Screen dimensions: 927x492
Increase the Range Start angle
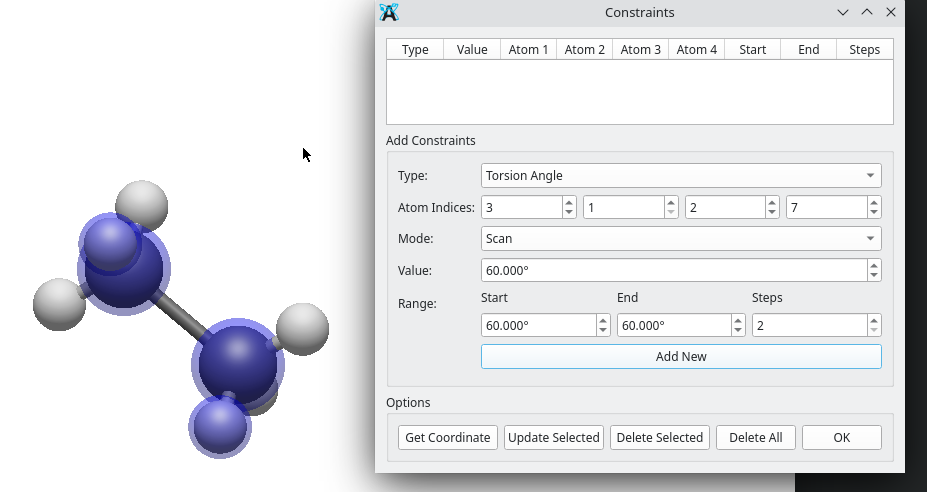(x=602, y=321)
